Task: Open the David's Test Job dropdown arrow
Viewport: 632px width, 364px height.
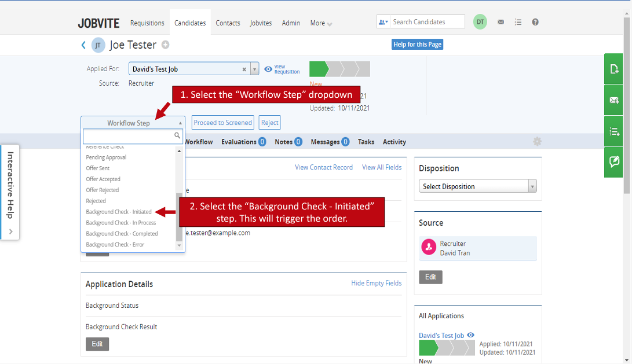Action: (254, 69)
